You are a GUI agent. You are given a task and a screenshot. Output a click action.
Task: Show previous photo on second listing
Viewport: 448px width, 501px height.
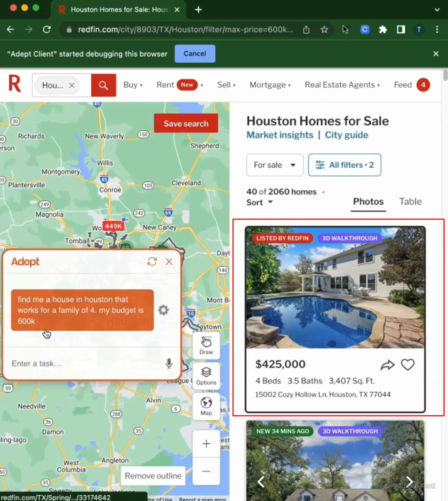coord(261,482)
